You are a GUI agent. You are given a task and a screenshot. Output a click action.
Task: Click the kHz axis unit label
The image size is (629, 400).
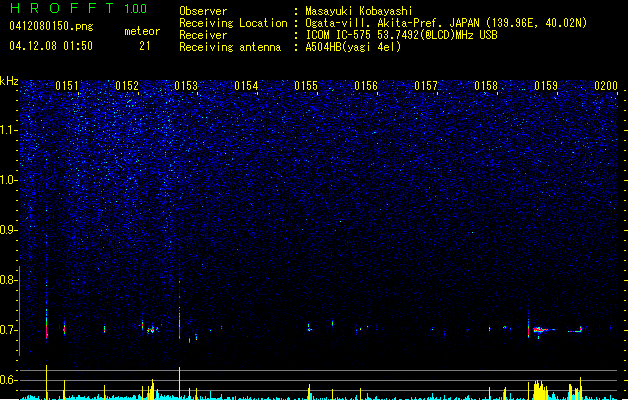(x=9, y=81)
